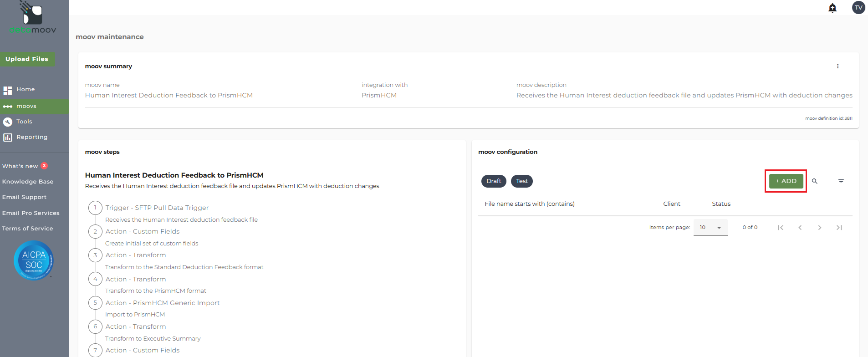Click the Upload Files button
Screen dimensions: 868x357
pyautogui.click(x=27, y=59)
